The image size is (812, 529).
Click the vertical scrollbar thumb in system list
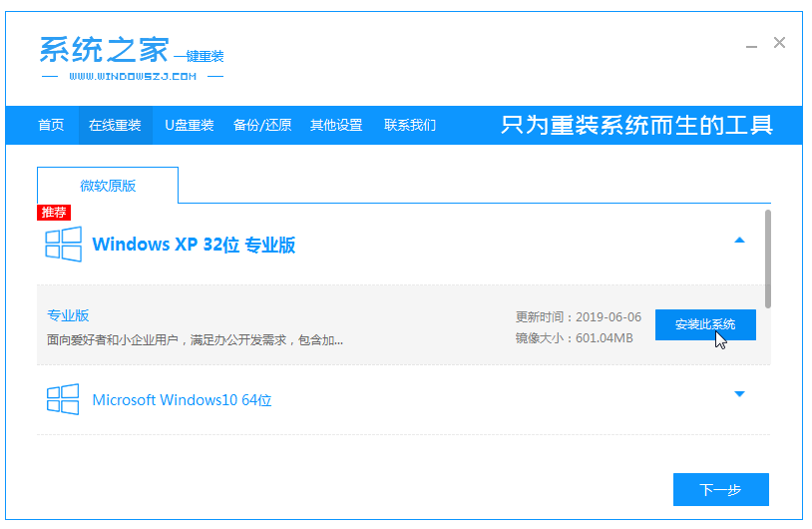[x=768, y=260]
